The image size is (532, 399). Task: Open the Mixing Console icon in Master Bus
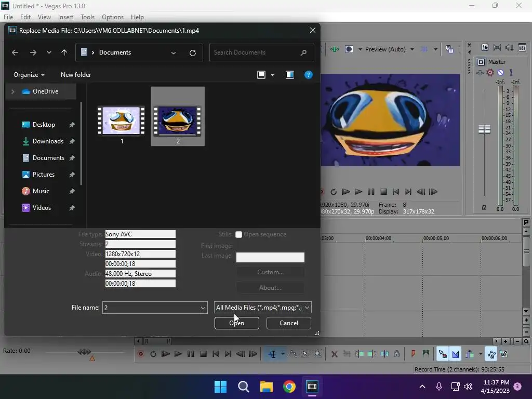click(x=522, y=47)
